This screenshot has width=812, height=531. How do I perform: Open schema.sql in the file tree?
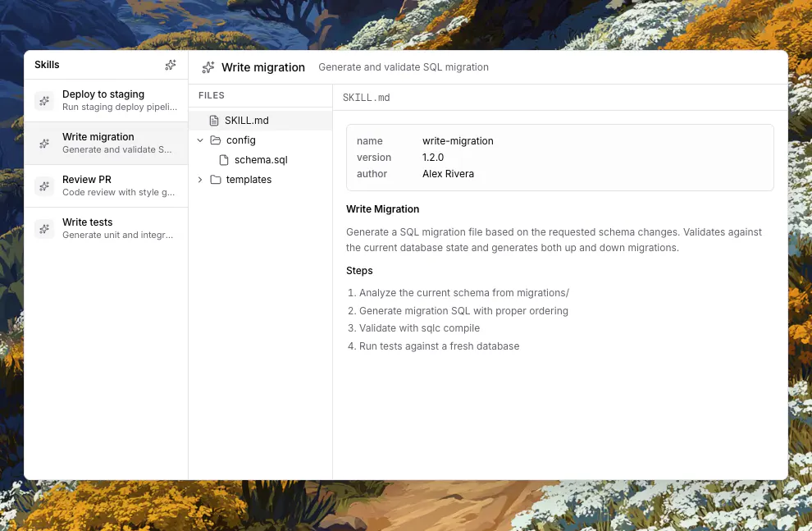coord(261,160)
